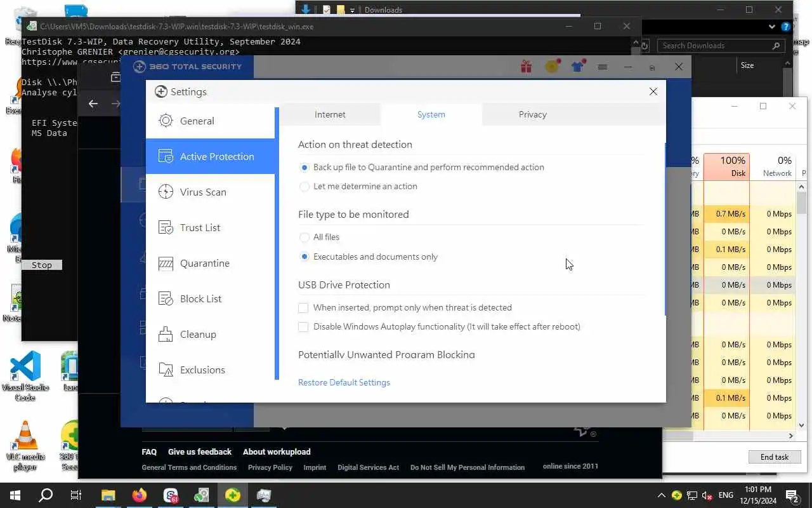The height and width of the screenshot is (508, 812).
Task: Open the blue shirt theme icon in 360
Action: (577, 66)
